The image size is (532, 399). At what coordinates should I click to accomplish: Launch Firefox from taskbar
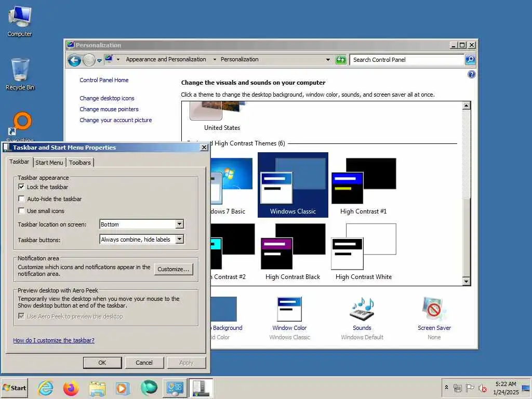tap(71, 388)
